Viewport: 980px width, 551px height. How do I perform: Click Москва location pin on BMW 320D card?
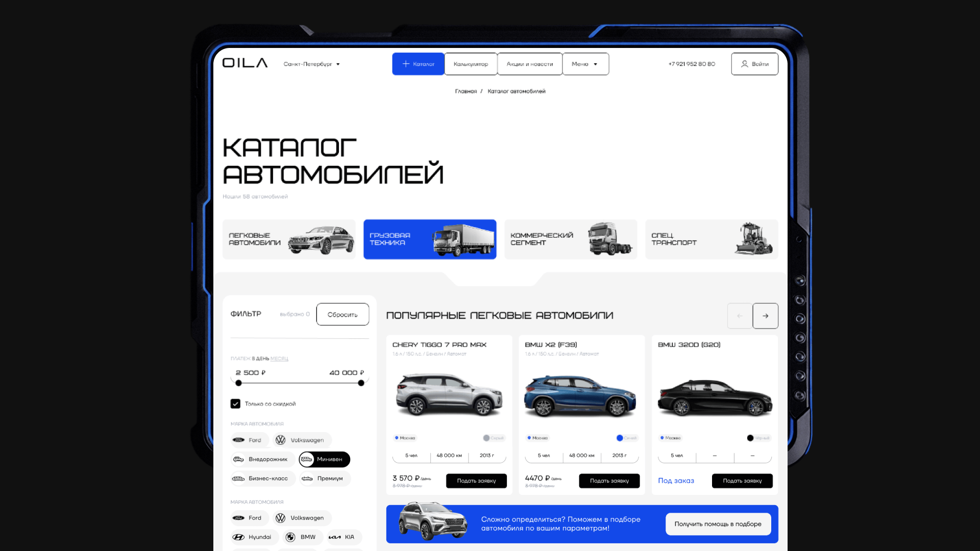coord(662,438)
